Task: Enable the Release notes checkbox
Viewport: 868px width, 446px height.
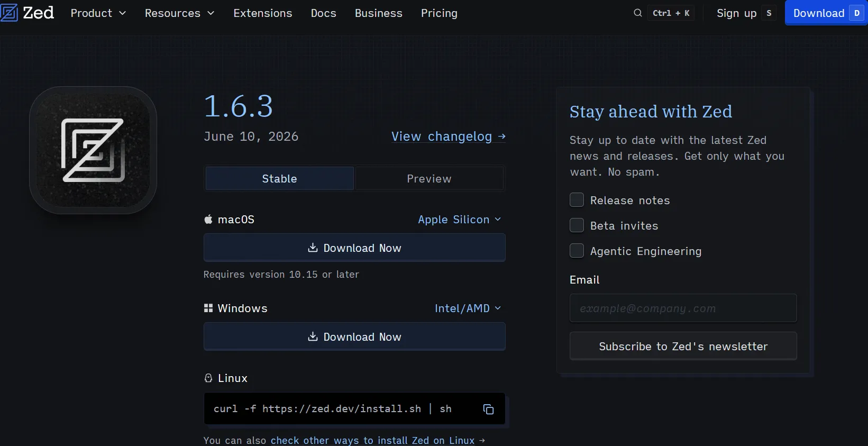Action: pos(577,200)
